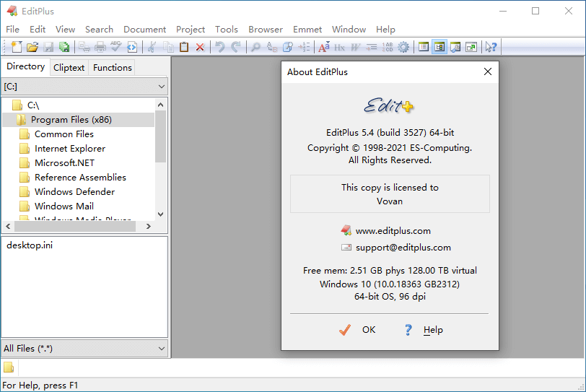This screenshot has width=586, height=392.
Task: Click the Font icon with red A
Action: point(323,47)
